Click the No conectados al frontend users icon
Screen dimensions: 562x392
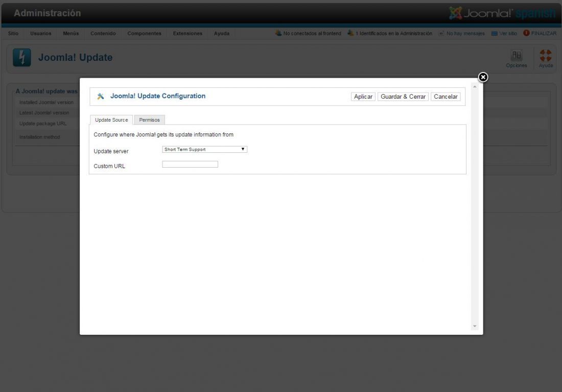tap(278, 33)
